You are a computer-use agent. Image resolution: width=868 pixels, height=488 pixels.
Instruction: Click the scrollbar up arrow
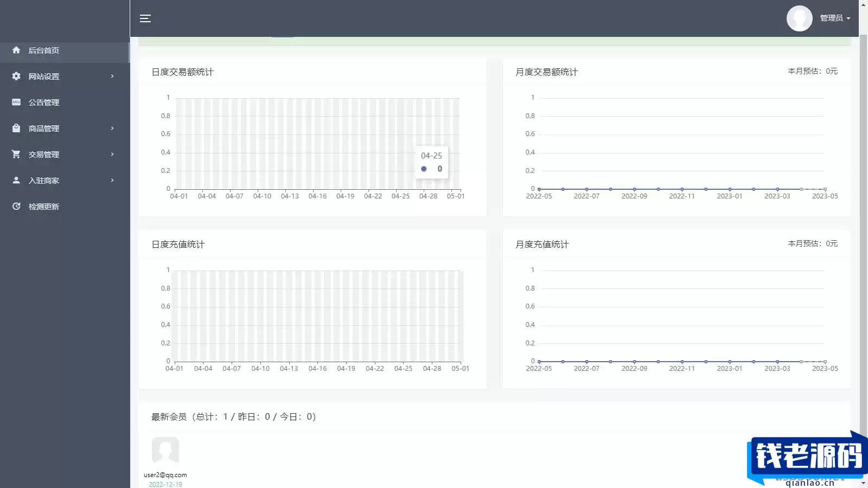(x=863, y=4)
